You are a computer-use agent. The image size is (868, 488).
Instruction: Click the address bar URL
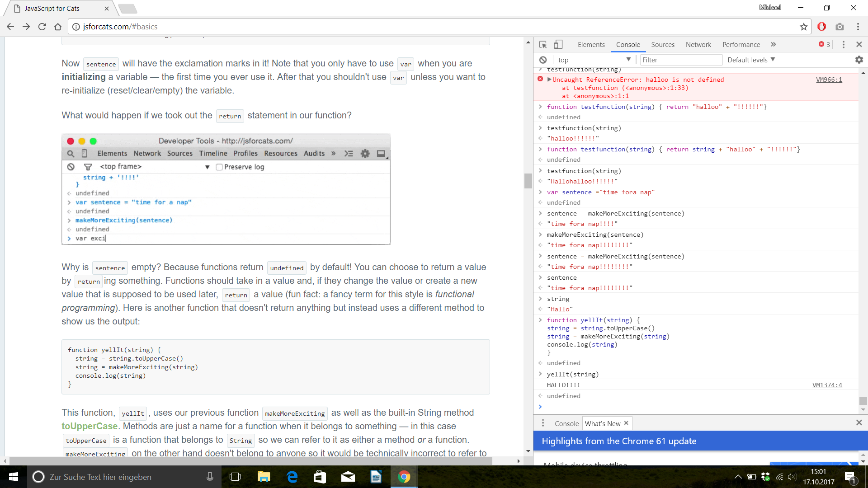120,27
